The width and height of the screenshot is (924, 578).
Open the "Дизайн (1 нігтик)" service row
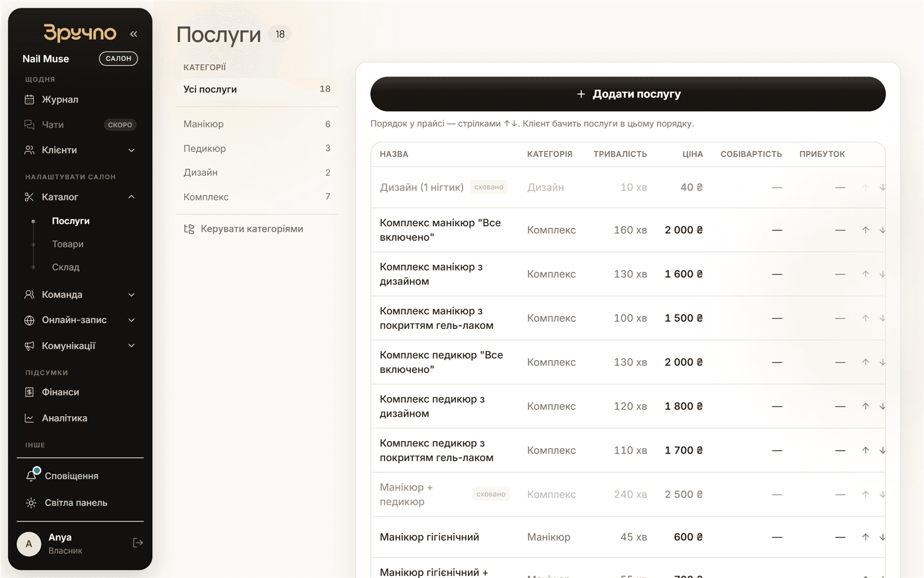click(x=628, y=187)
